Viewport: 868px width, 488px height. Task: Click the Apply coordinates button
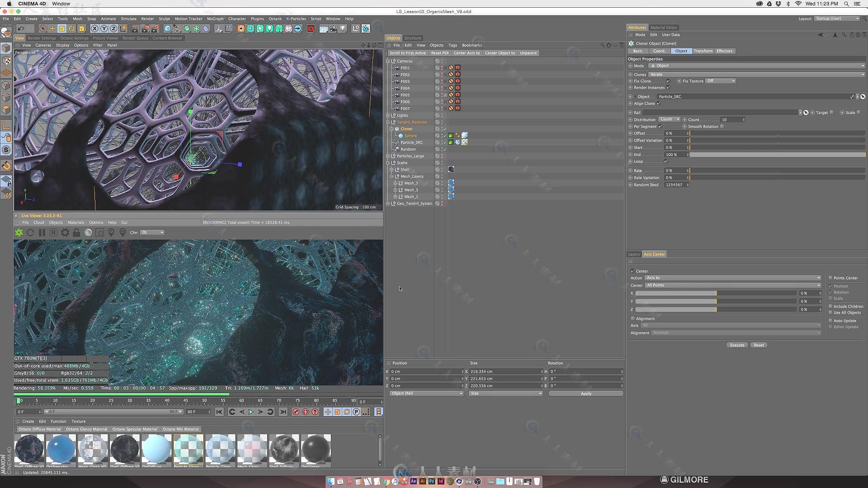(x=586, y=394)
